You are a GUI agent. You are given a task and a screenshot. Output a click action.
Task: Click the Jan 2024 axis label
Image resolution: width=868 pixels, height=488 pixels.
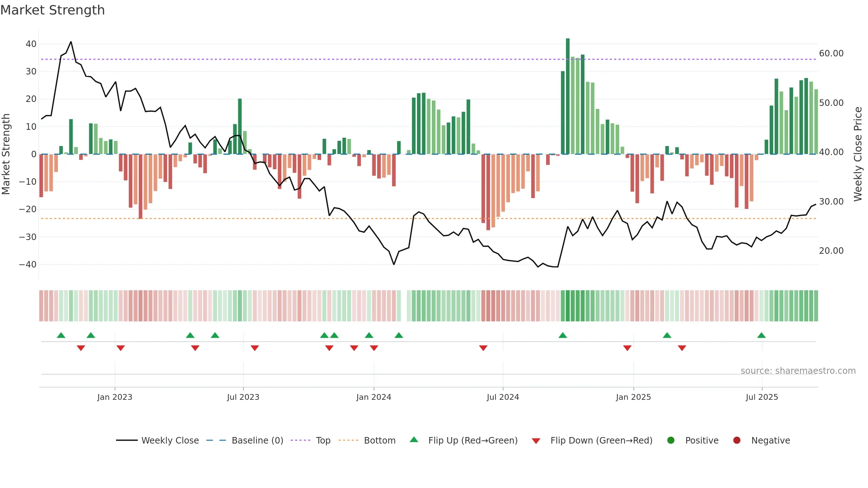point(374,397)
